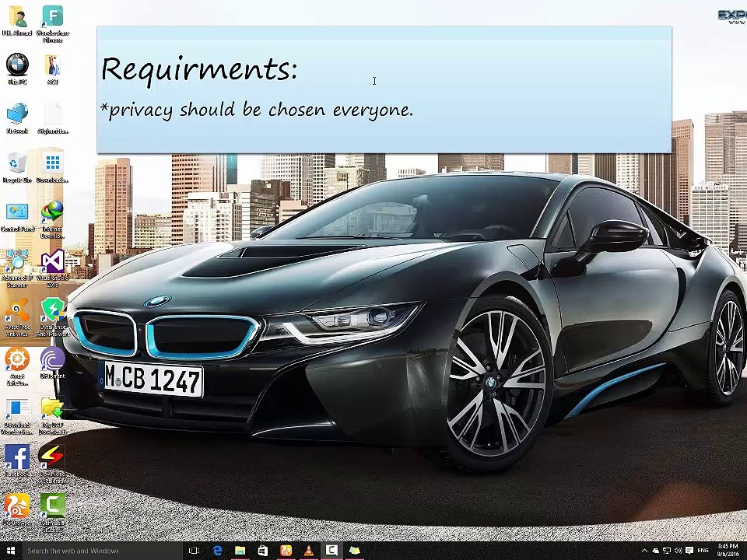The height and width of the screenshot is (560, 747).
Task: Open the clock showing 8:45 PM
Action: pos(728,551)
